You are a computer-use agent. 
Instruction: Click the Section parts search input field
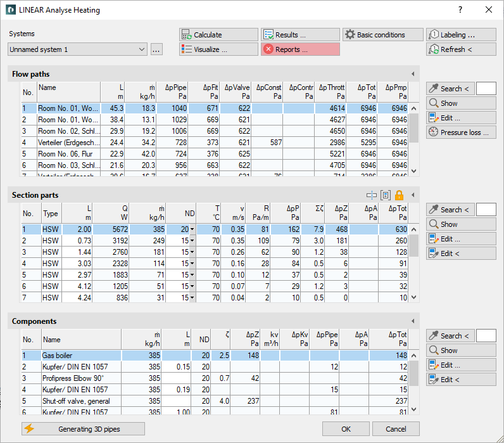coord(486,209)
